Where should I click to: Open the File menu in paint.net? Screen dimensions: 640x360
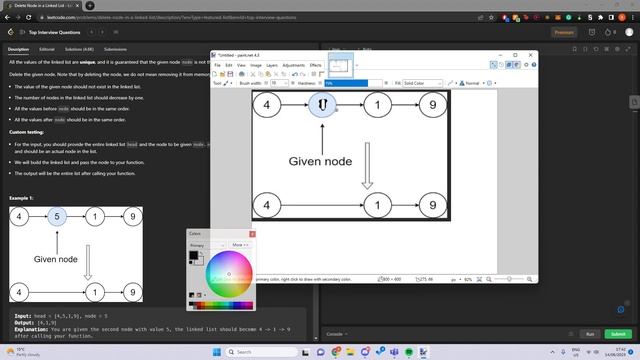[x=218, y=65]
